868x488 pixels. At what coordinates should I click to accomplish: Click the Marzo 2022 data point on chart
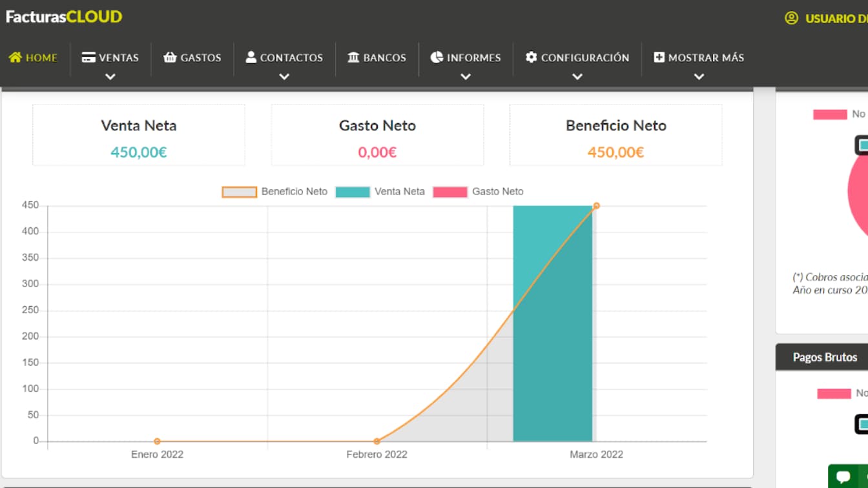click(x=596, y=206)
